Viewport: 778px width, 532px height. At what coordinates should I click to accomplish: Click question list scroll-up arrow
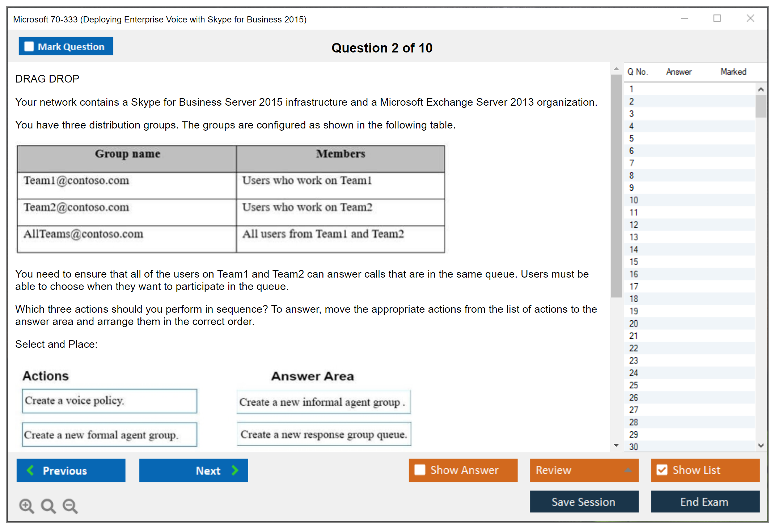[x=761, y=89]
